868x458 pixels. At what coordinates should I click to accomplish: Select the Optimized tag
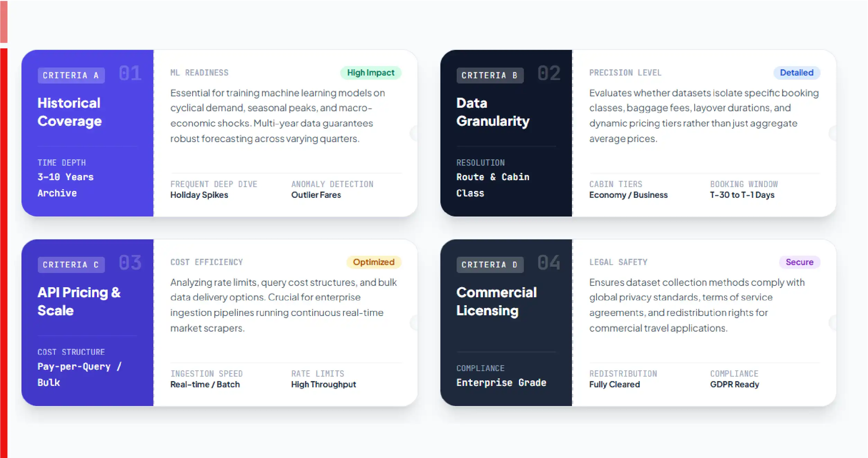click(374, 262)
